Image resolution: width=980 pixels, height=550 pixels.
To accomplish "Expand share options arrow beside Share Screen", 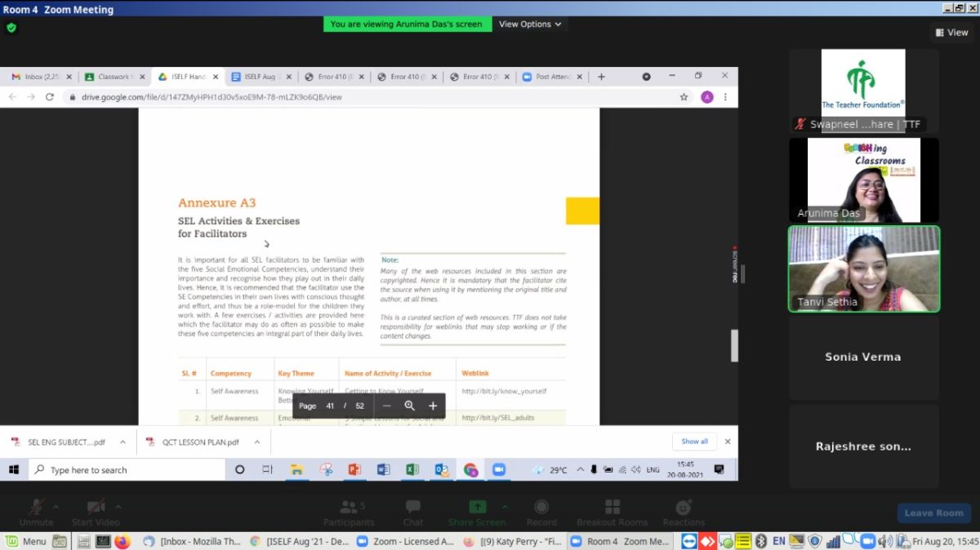I will tap(505, 506).
